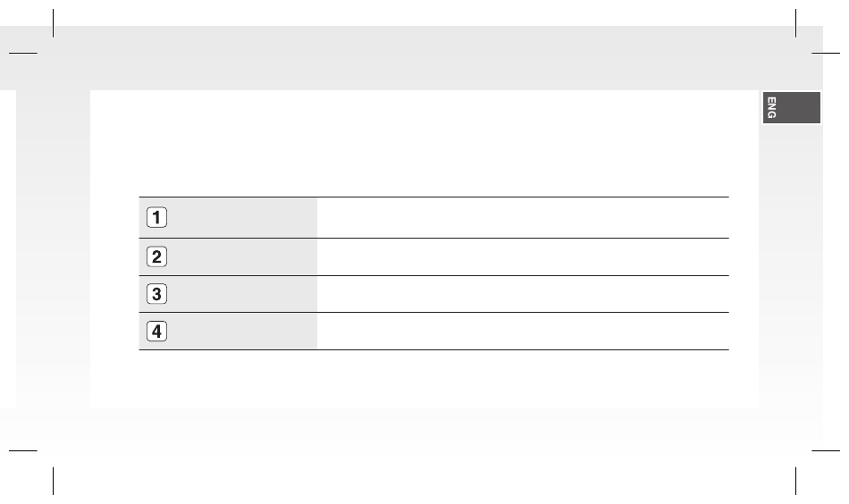
Task: Click the bottom-right vertical crop mark
Action: pos(795,481)
